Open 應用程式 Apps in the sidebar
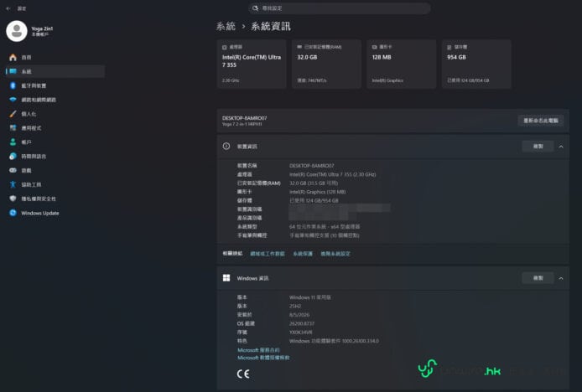Screen dimensions: 582x392 tap(55, 128)
